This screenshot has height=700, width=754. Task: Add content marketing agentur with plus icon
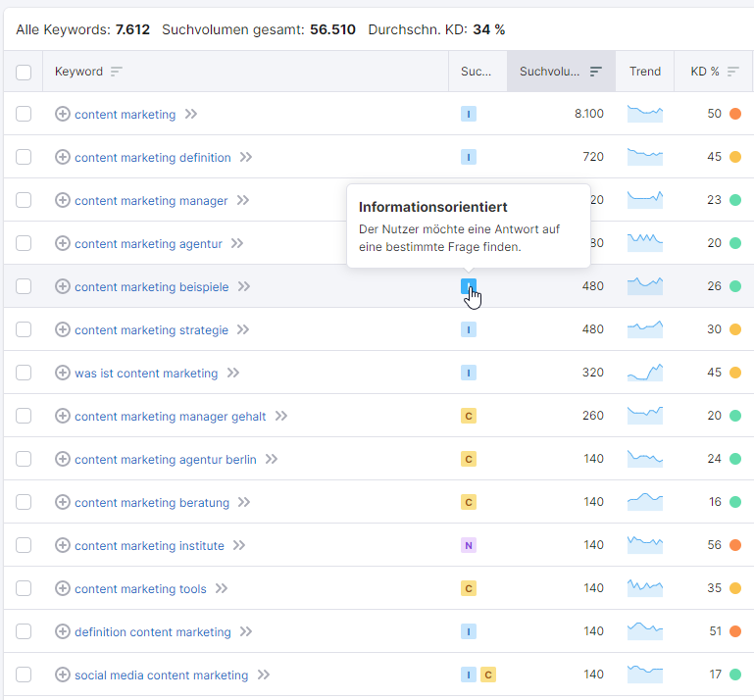point(63,243)
